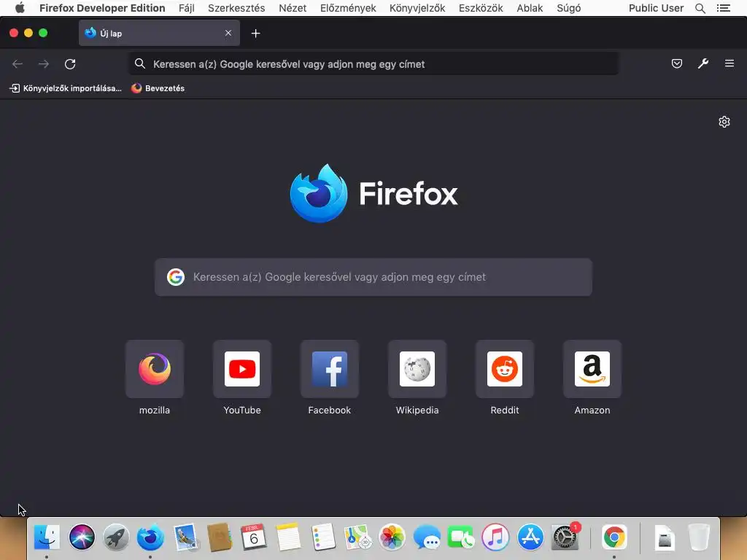Click Public User in menu bar
This screenshot has width=747, height=560.
coord(656,8)
